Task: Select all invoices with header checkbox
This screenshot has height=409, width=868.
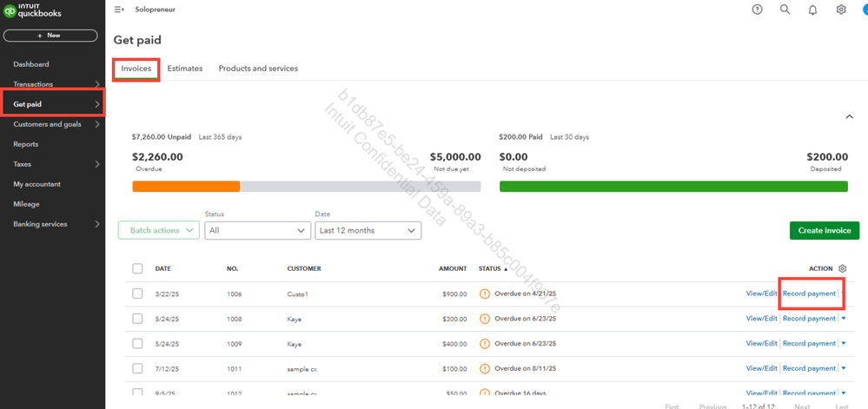Action: (137, 268)
